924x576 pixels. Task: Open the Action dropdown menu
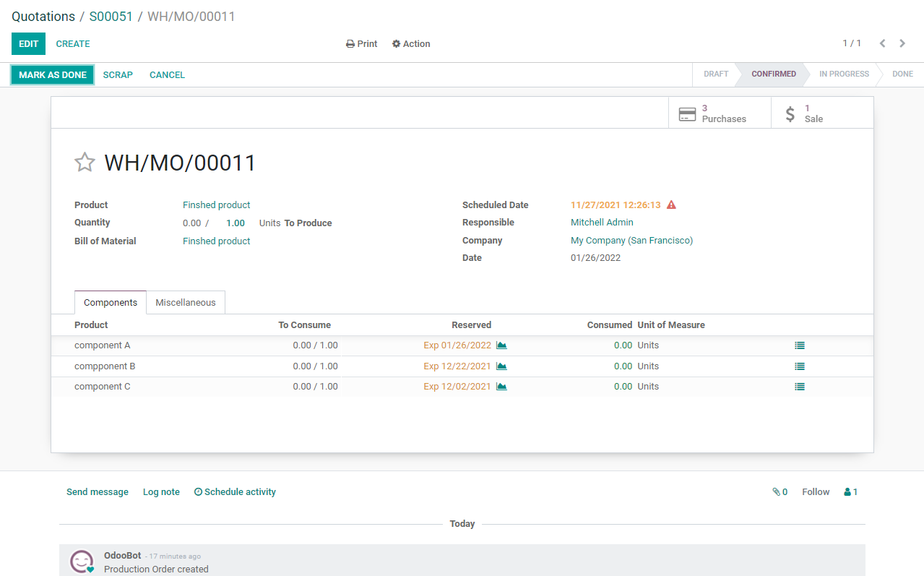point(411,44)
